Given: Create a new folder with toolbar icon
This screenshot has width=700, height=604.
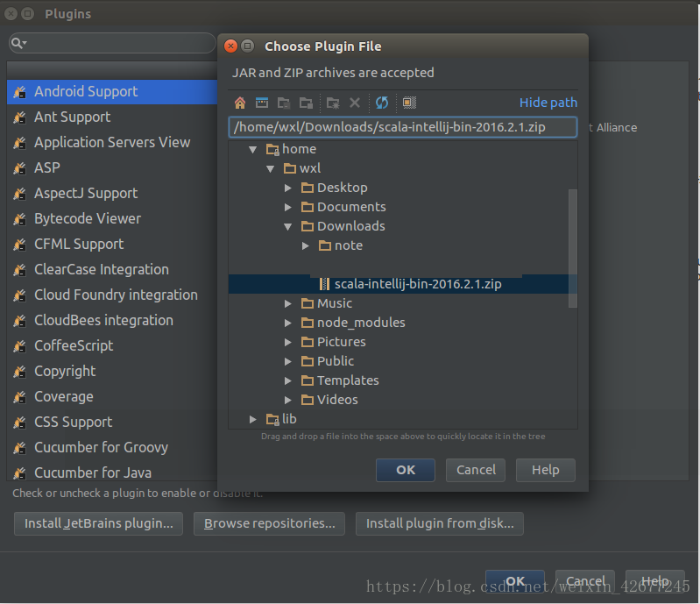Looking at the screenshot, I should click(333, 103).
